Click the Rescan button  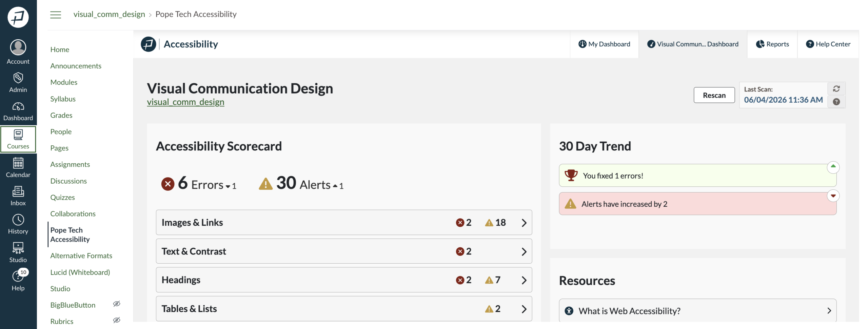click(714, 95)
